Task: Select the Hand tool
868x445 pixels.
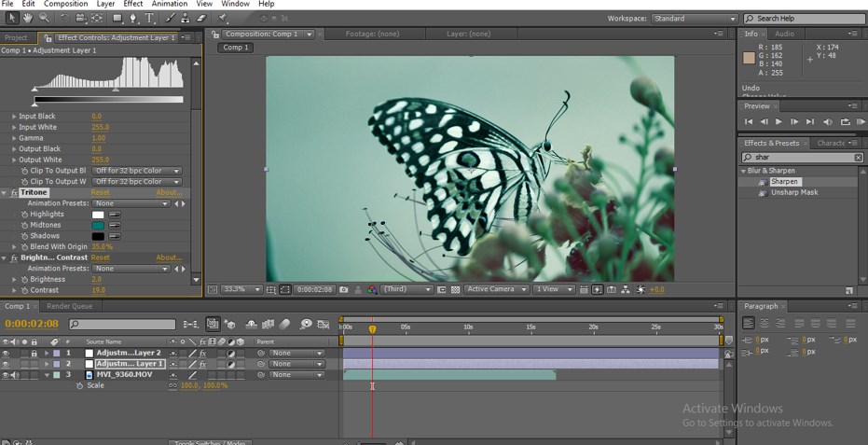Action: point(27,18)
